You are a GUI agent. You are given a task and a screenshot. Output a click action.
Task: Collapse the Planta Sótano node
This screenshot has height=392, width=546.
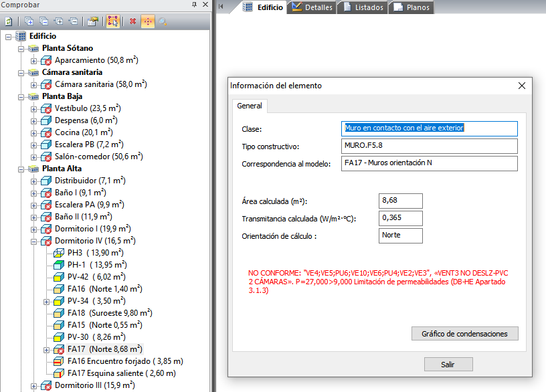tap(21, 49)
